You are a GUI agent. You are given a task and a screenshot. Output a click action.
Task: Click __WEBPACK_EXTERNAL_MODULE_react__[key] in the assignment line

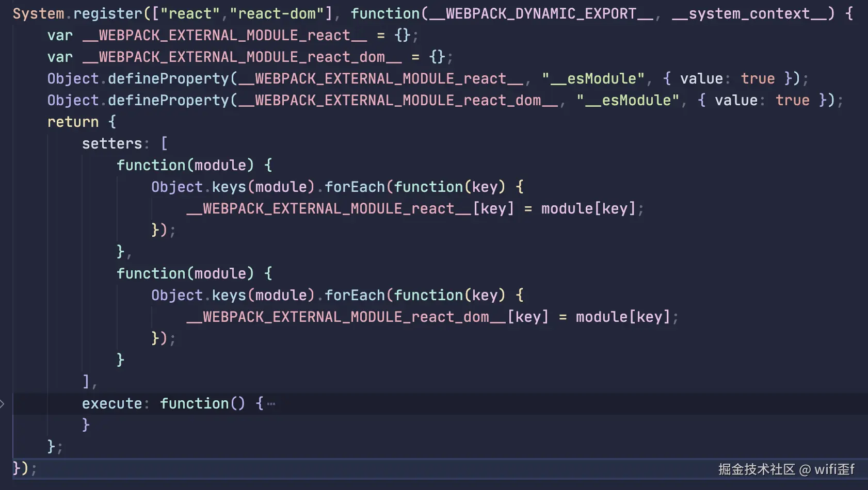pos(350,208)
